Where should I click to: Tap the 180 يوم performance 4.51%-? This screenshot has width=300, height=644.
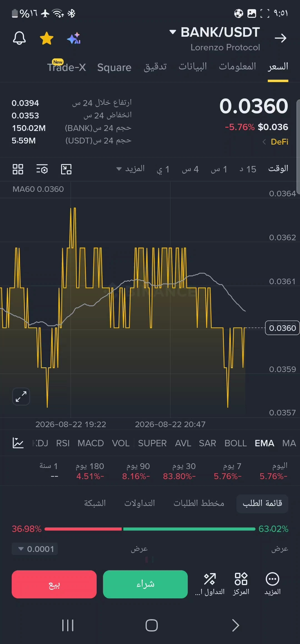tap(90, 471)
